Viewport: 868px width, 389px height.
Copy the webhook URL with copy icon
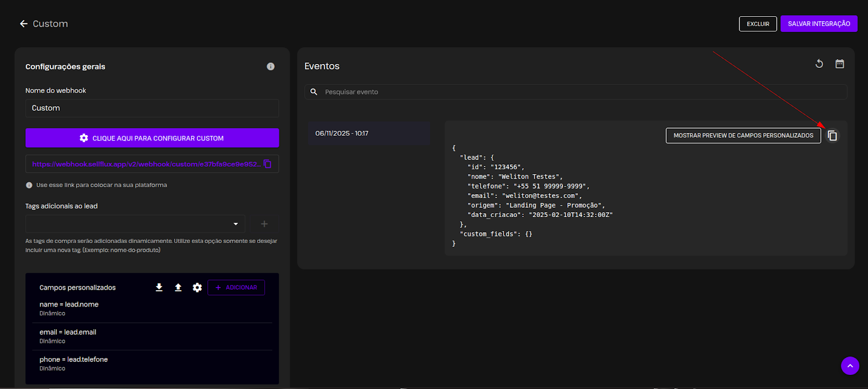tap(267, 164)
